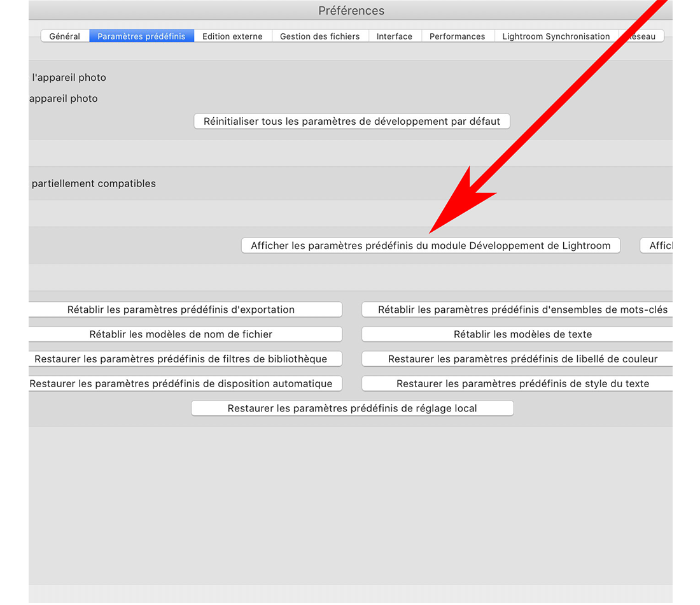The height and width of the screenshot is (605, 700).
Task: Switch to the Performances tab
Action: coord(457,36)
